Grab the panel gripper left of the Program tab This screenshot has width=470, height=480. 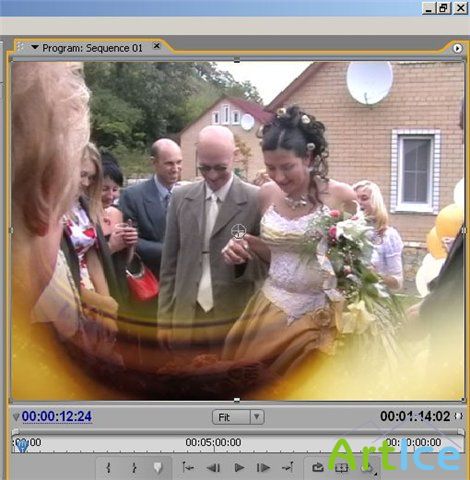[21, 47]
